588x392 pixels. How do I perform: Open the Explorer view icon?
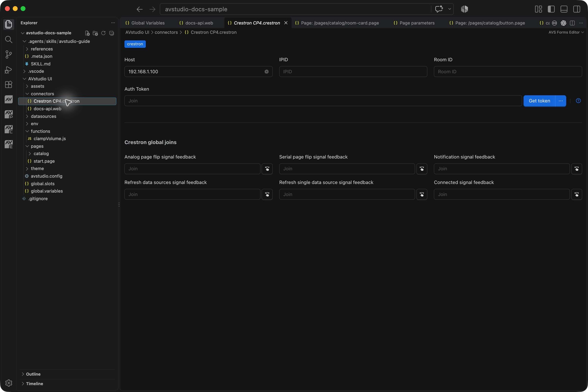tap(9, 24)
